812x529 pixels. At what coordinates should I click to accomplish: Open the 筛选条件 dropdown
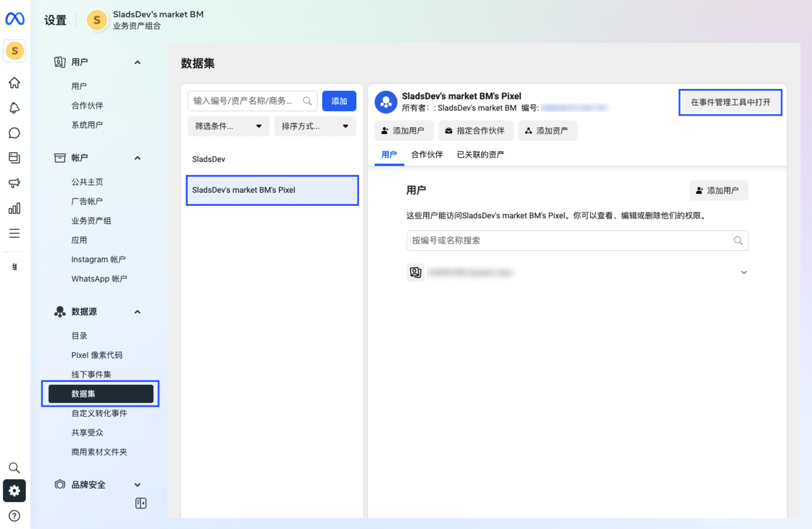coord(228,126)
